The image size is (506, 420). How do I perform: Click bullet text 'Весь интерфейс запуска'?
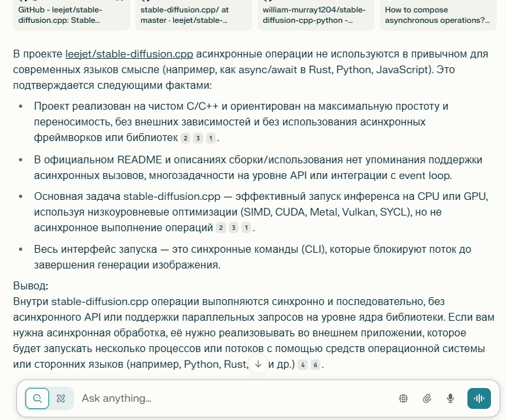(x=95, y=249)
